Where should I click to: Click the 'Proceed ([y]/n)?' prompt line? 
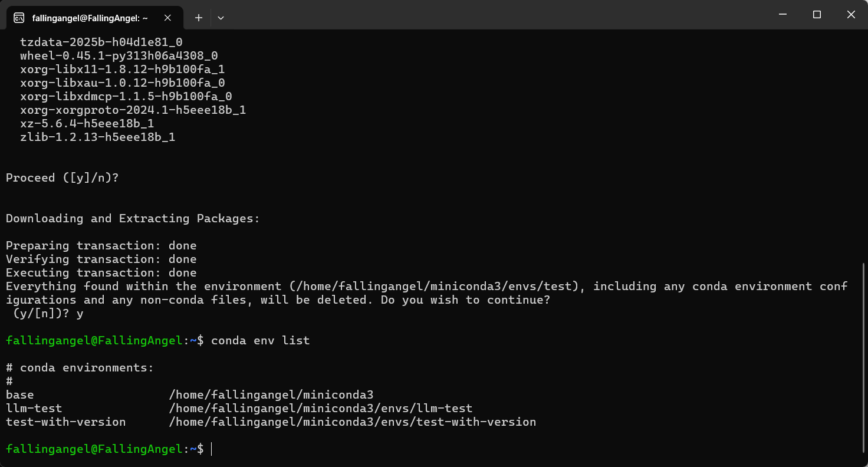click(62, 178)
